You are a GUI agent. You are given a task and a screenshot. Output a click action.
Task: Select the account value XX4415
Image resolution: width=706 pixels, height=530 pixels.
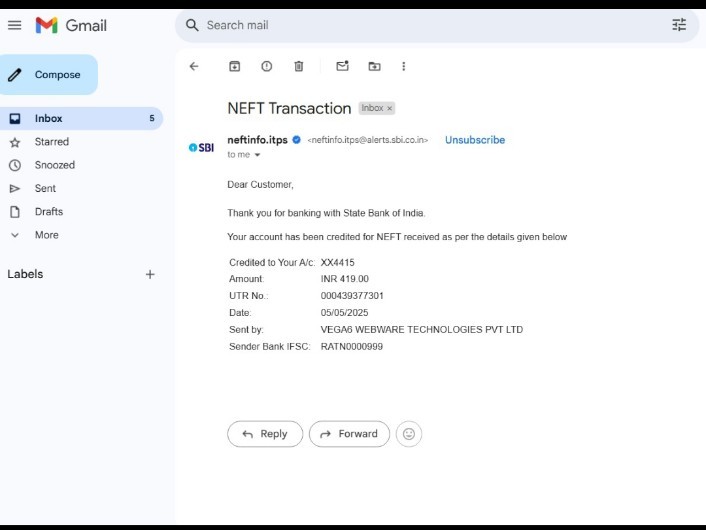[337, 263]
